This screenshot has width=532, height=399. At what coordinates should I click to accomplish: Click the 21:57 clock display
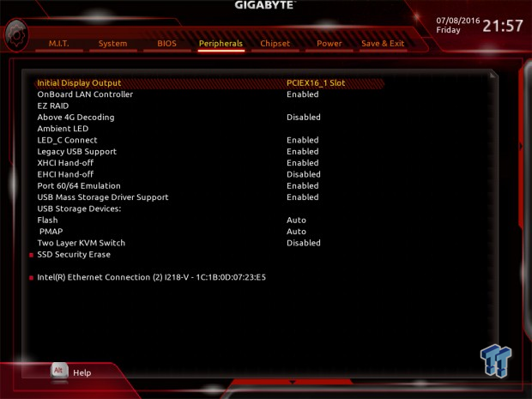click(503, 26)
